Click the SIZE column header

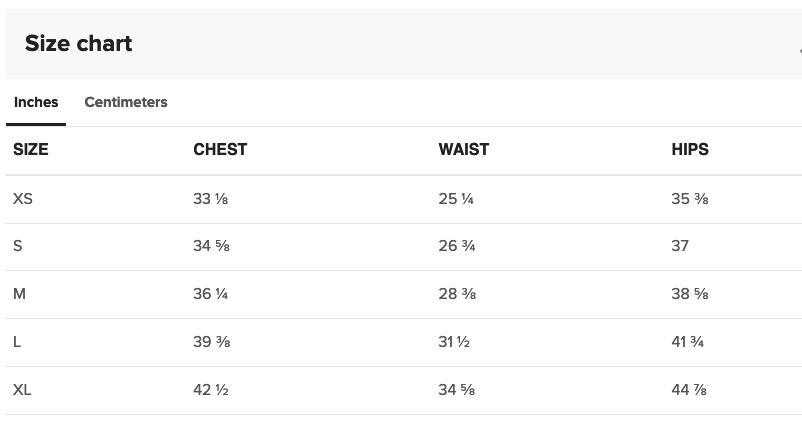point(31,149)
